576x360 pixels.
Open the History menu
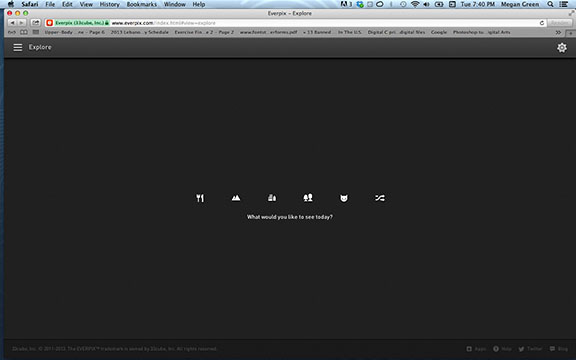110,4
